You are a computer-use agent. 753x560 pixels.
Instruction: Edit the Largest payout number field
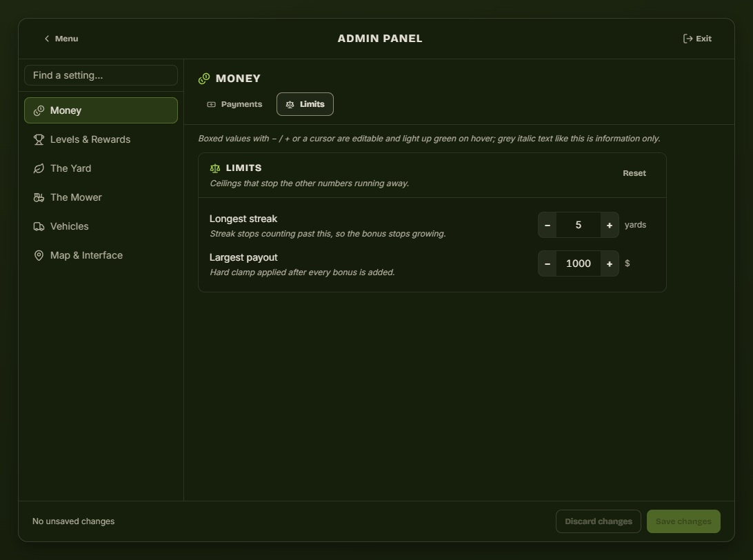(578, 263)
